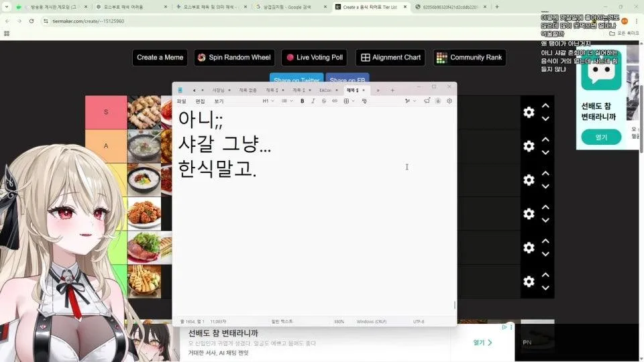Screen dimensions: 644x362
Task: Apply italic formatting in Notepad toolbar
Action: (313, 101)
